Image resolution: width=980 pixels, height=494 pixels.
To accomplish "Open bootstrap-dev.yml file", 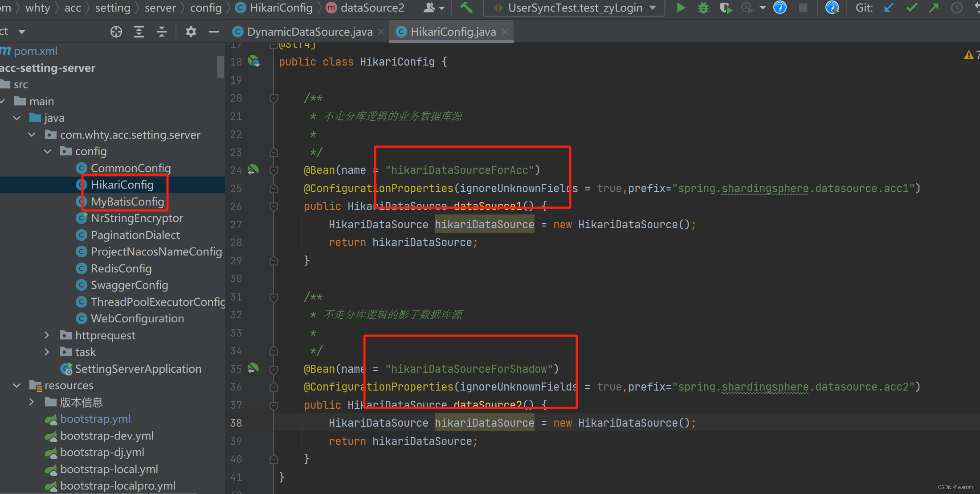I will coord(100,436).
